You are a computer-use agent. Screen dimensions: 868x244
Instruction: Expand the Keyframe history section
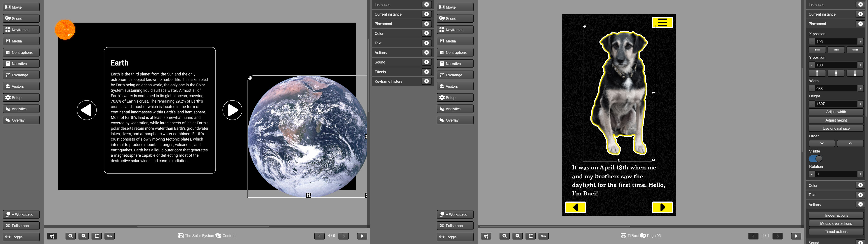(426, 81)
